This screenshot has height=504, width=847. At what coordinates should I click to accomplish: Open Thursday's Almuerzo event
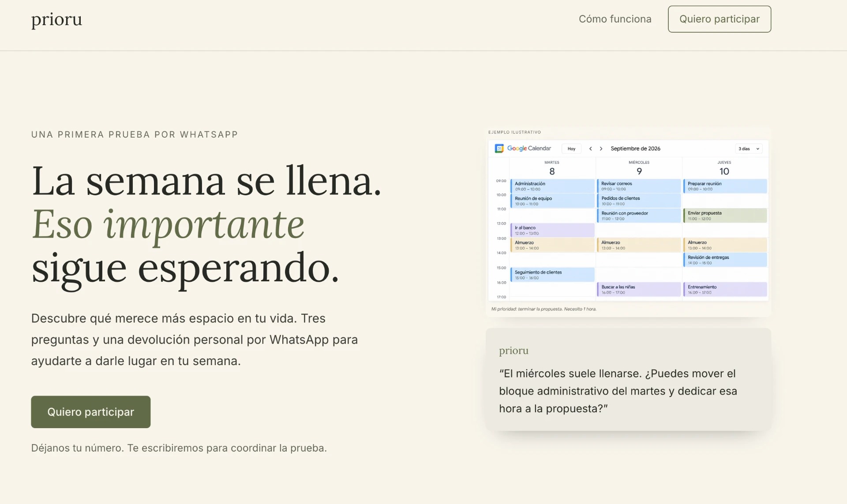[x=725, y=245]
